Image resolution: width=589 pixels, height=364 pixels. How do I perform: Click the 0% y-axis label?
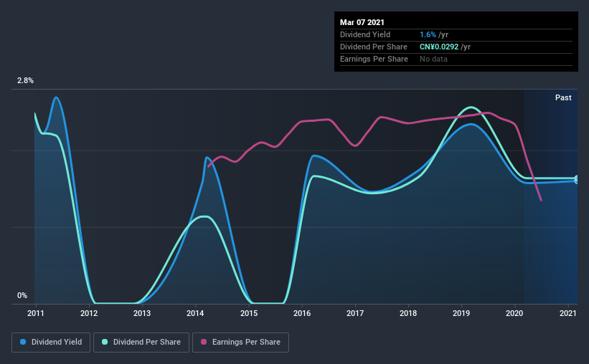click(x=22, y=296)
